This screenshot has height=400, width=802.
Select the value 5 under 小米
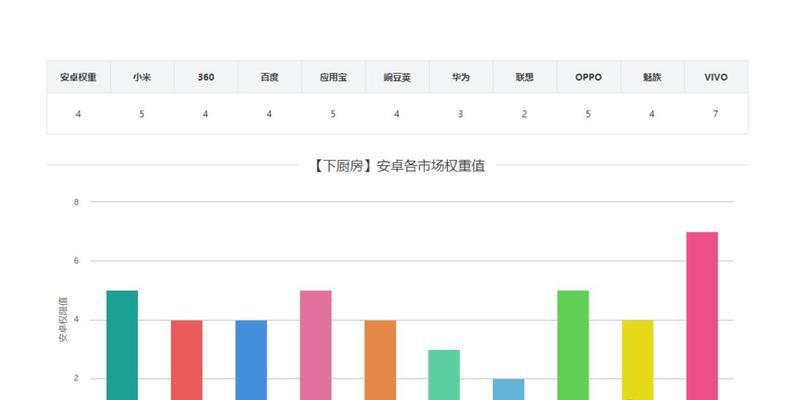pos(142,114)
